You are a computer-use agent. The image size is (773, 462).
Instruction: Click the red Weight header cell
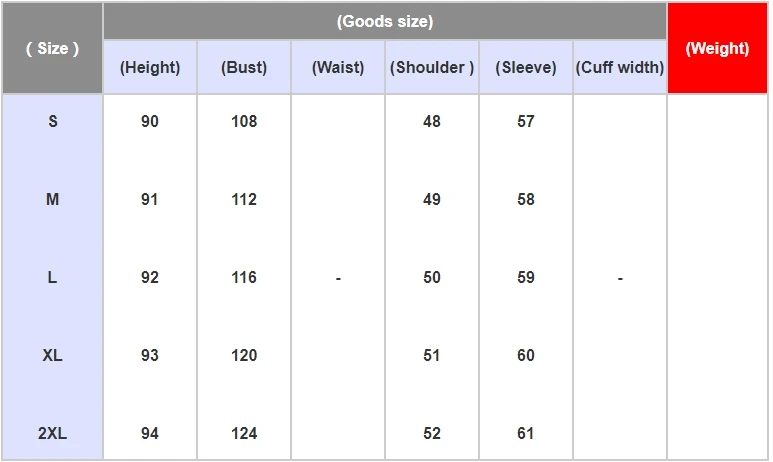click(717, 48)
